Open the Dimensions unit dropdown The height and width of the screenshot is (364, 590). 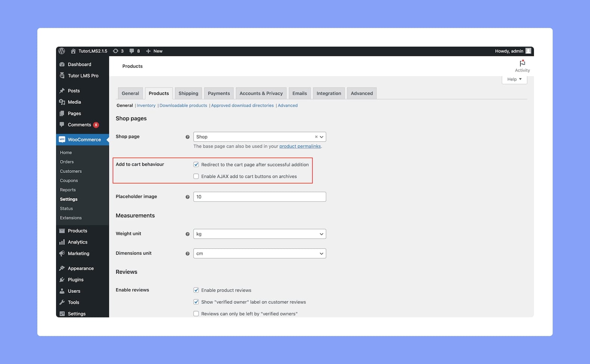point(260,254)
